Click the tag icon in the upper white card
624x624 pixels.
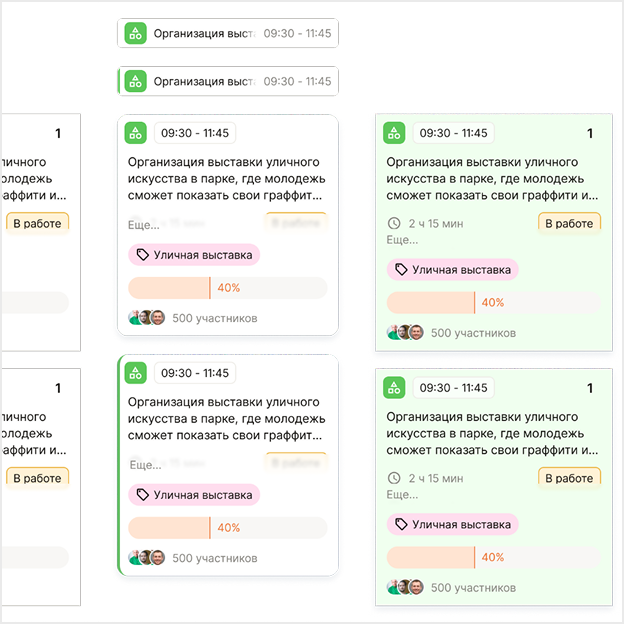point(143,255)
